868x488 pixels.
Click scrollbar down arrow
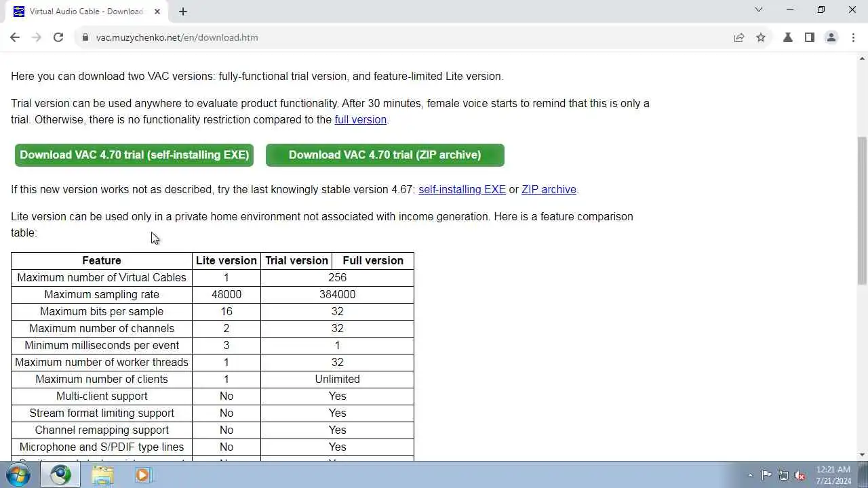point(862,455)
